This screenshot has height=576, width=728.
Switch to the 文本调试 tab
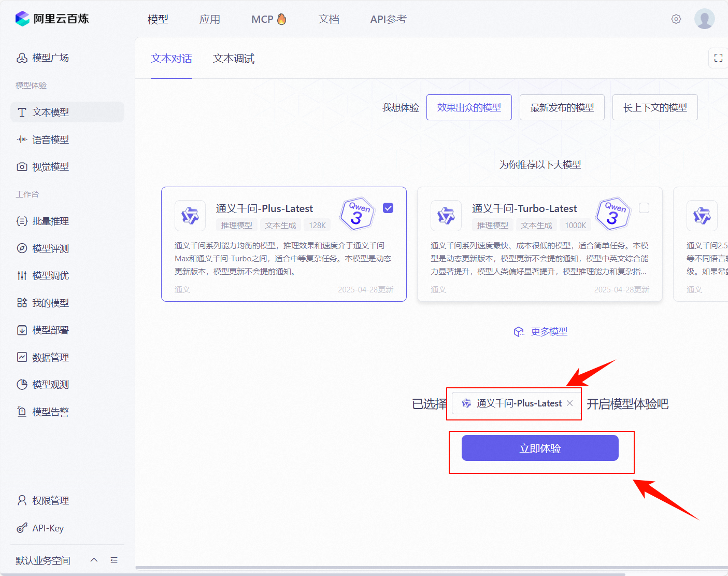(x=234, y=59)
